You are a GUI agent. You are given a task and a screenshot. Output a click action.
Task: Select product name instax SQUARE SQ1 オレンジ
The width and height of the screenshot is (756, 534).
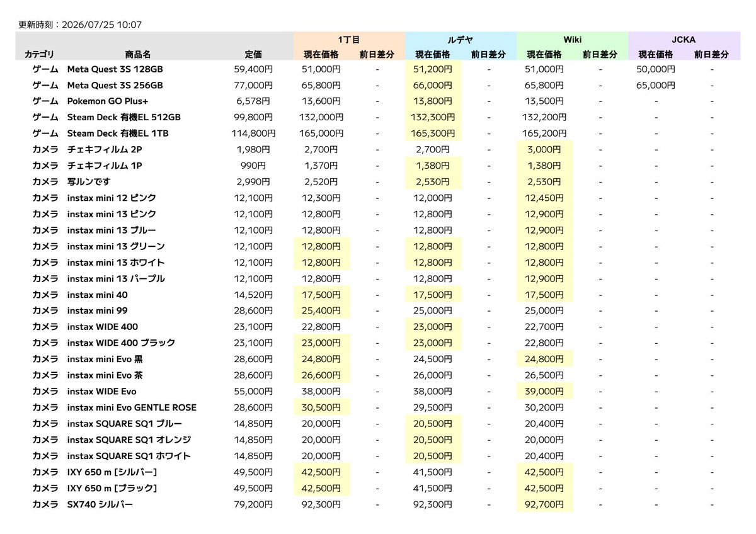[x=129, y=440]
